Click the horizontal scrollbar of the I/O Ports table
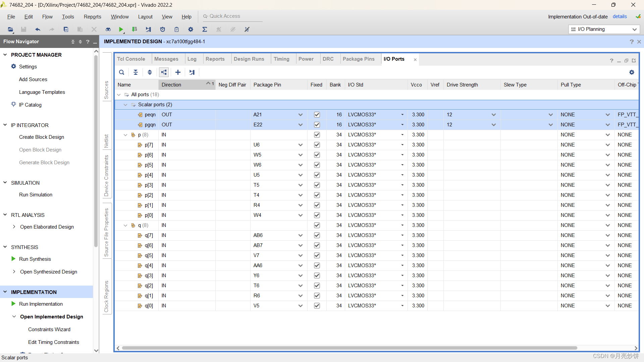This screenshot has width=644, height=362. click(x=350, y=348)
